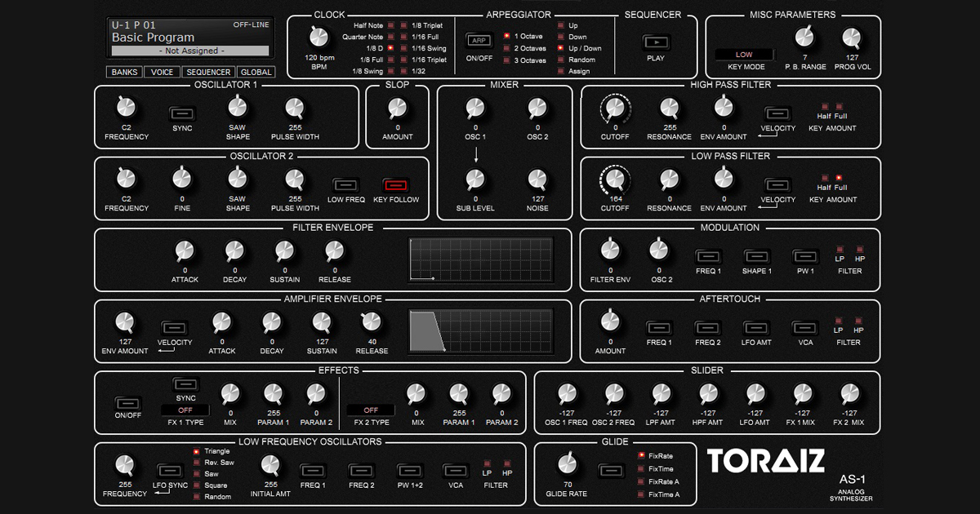Toggle Oscillator 1 SYNC button
This screenshot has height=514, width=980.
(181, 113)
